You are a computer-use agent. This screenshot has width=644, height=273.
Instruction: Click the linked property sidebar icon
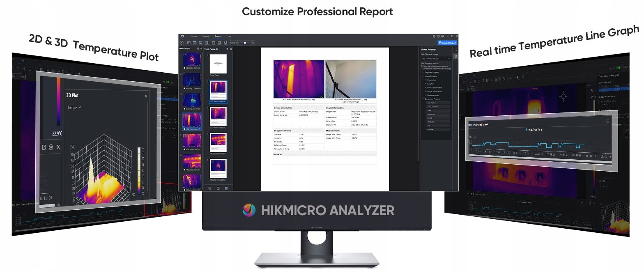pos(456,56)
